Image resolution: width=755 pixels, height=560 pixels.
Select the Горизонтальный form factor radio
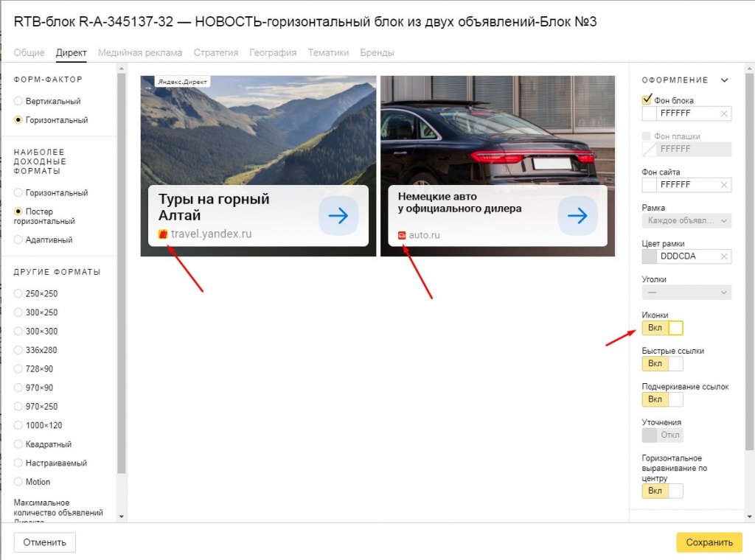click(x=18, y=120)
